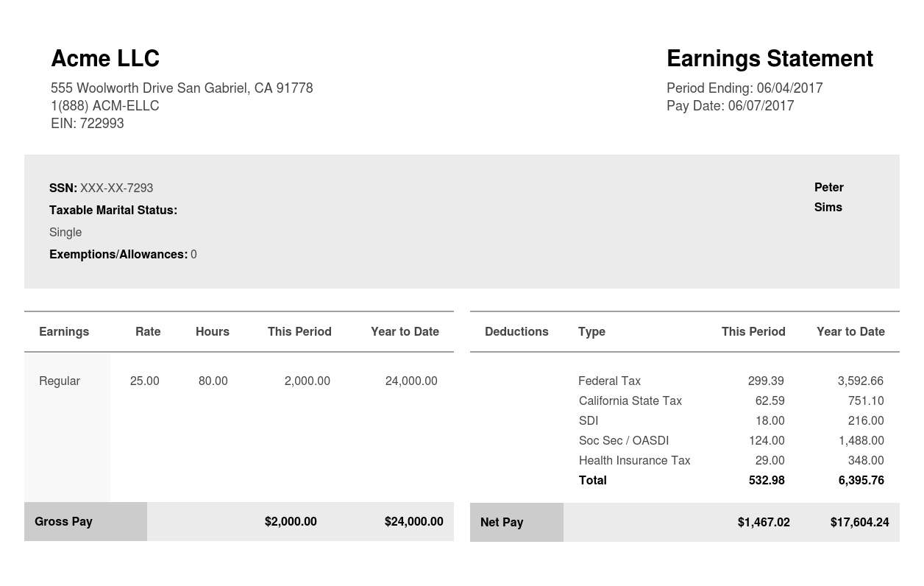Select the Soc Sec / OASDI row

(623, 441)
